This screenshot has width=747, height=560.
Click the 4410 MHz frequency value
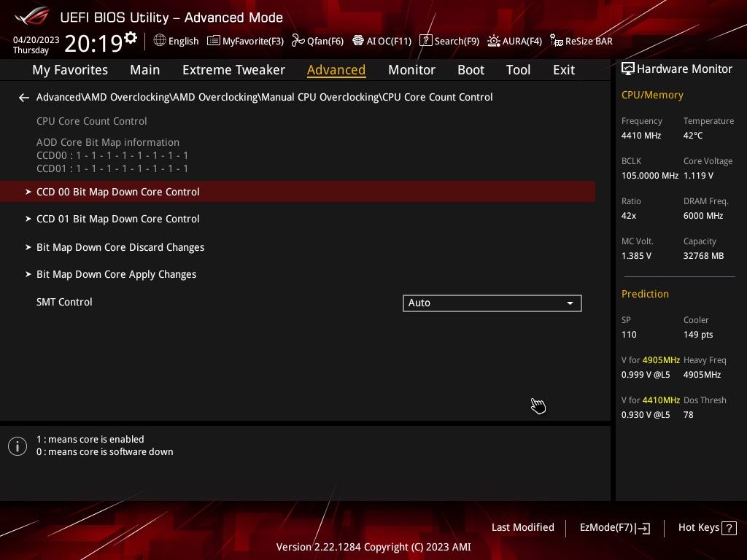(640, 136)
